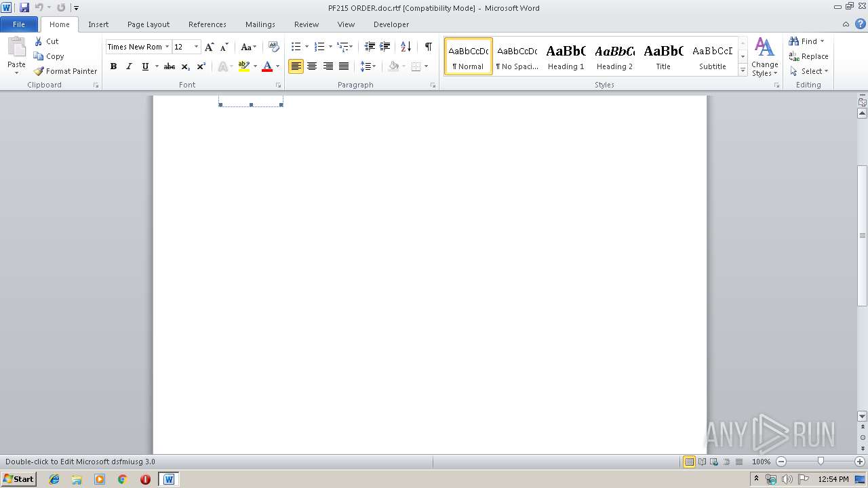
Task: Apply the Heading 1 style
Action: [566, 56]
